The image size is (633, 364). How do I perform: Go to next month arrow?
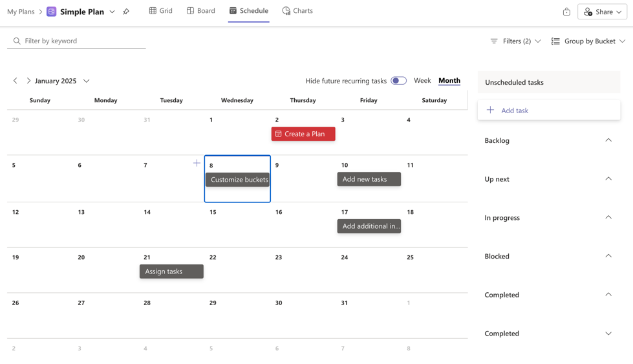pos(28,81)
